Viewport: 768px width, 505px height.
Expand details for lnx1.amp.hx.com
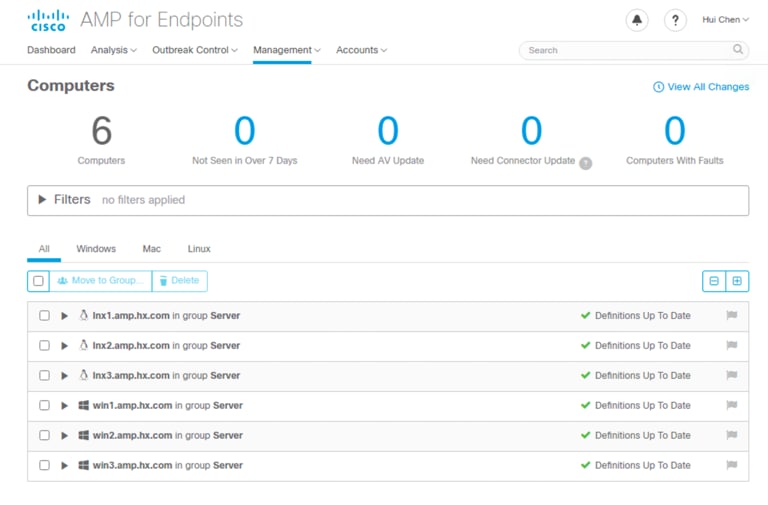pyautogui.click(x=64, y=316)
